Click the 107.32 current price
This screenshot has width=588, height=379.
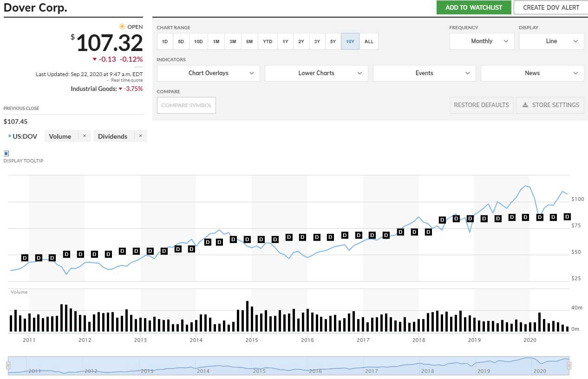pyautogui.click(x=110, y=43)
